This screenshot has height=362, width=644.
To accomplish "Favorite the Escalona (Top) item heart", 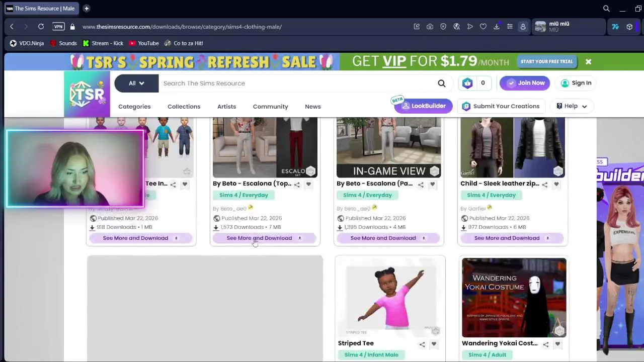I will 308,185.
